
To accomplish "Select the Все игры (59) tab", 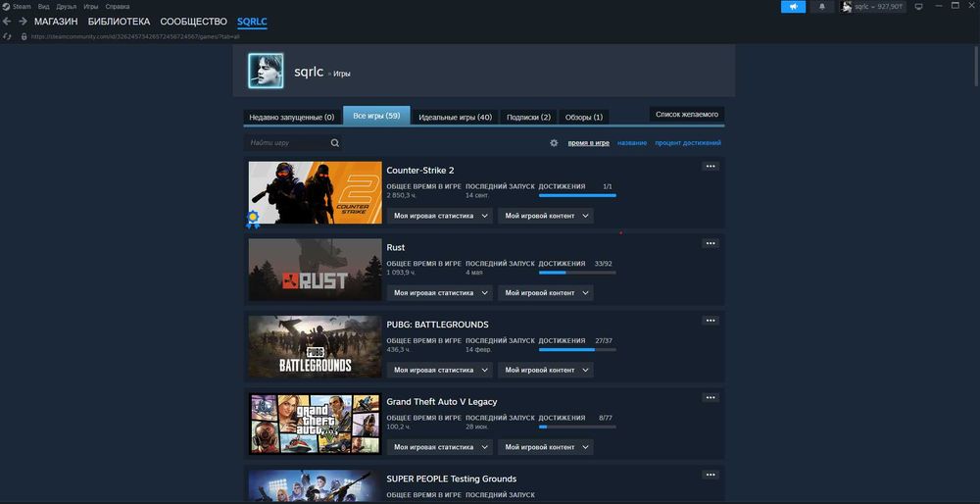I will (377, 116).
